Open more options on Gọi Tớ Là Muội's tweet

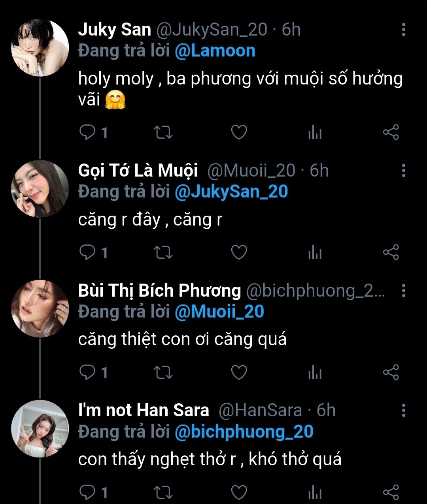pyautogui.click(x=403, y=171)
